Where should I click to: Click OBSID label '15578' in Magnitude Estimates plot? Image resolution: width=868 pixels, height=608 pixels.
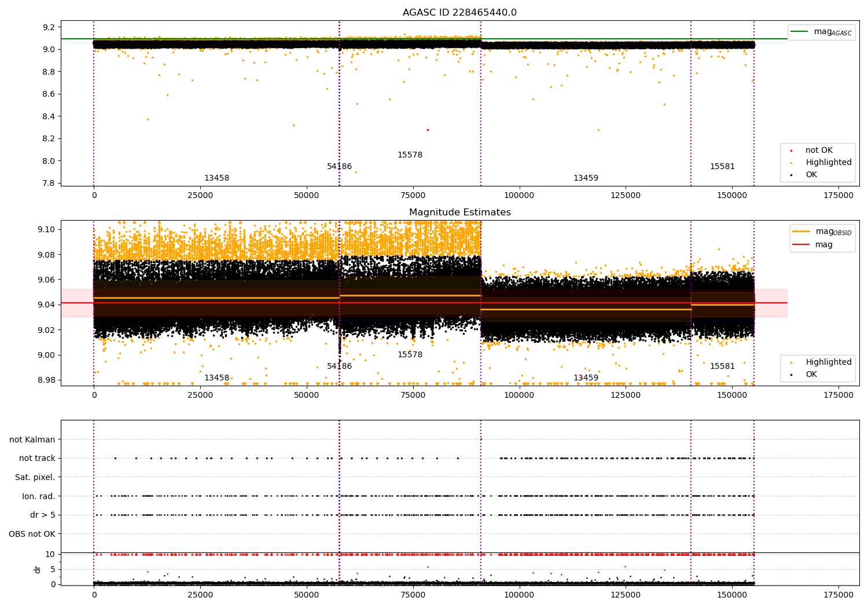pos(410,355)
